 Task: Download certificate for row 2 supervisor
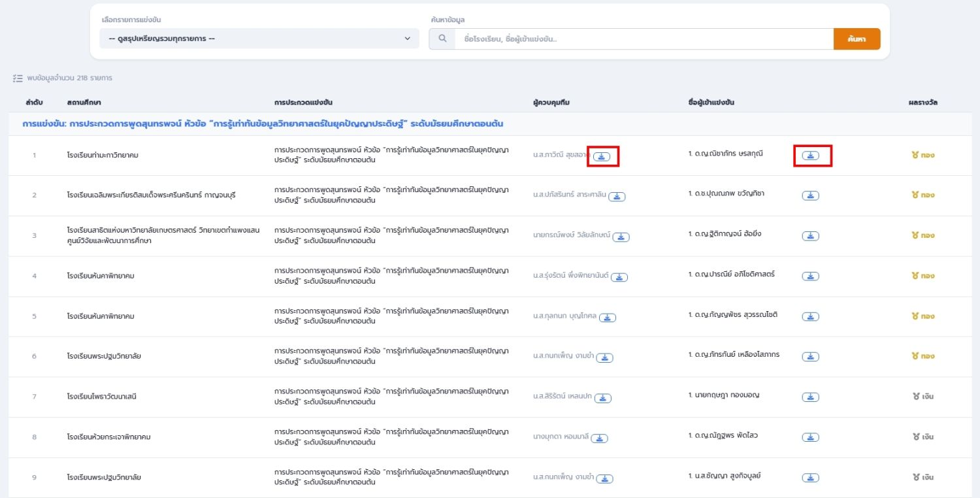(617, 197)
